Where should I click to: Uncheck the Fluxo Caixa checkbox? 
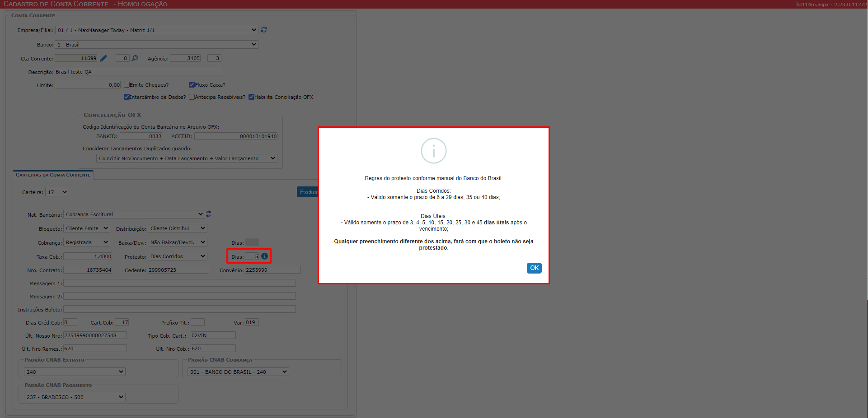pyautogui.click(x=192, y=84)
